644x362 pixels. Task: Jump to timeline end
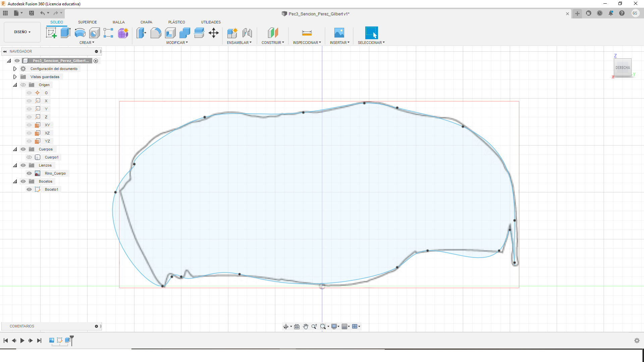click(39, 341)
